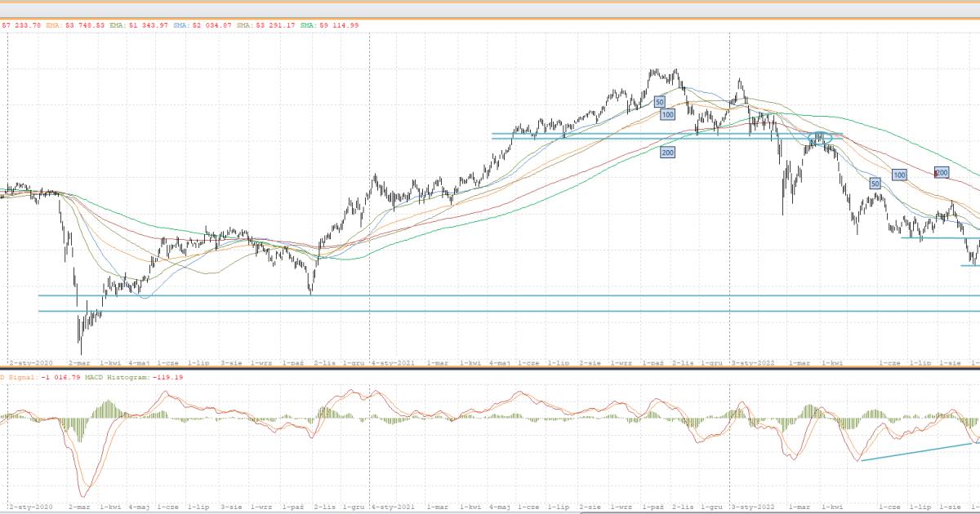This screenshot has height=514, width=980.
Task: Select the upper long horizontal support line
Action: (x=490, y=296)
